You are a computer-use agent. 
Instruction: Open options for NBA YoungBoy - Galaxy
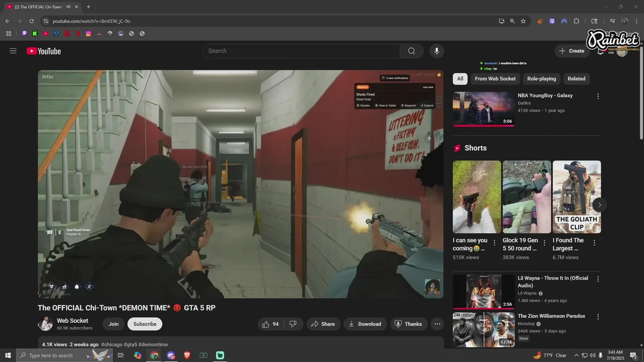(x=598, y=96)
